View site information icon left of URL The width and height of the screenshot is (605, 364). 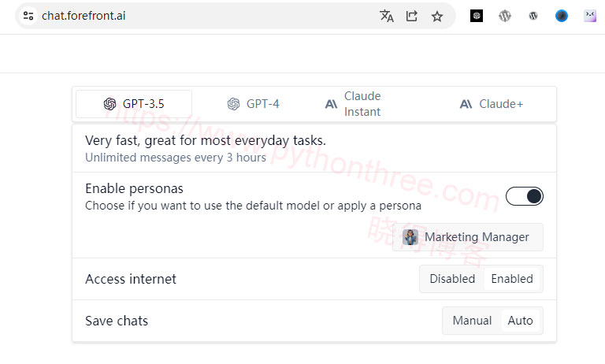(x=28, y=16)
